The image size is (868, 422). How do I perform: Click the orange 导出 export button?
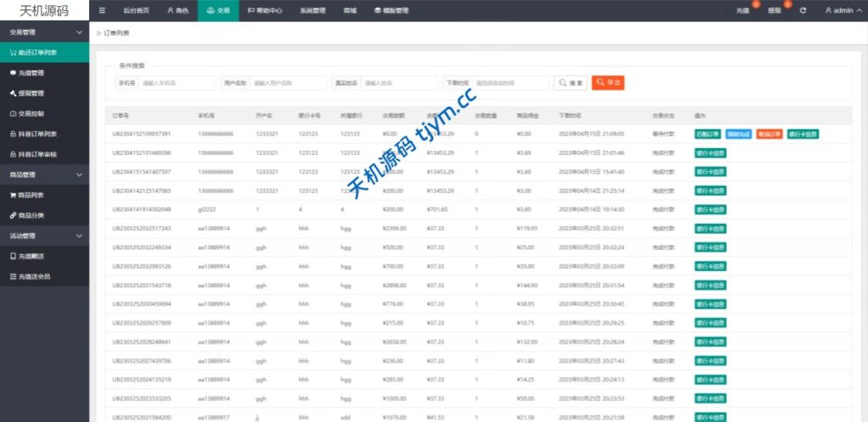click(x=608, y=82)
